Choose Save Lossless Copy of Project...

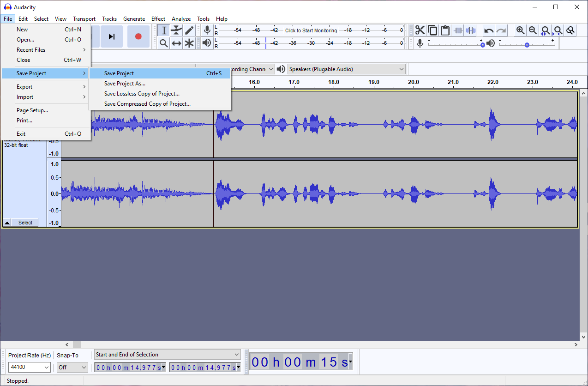(160, 94)
